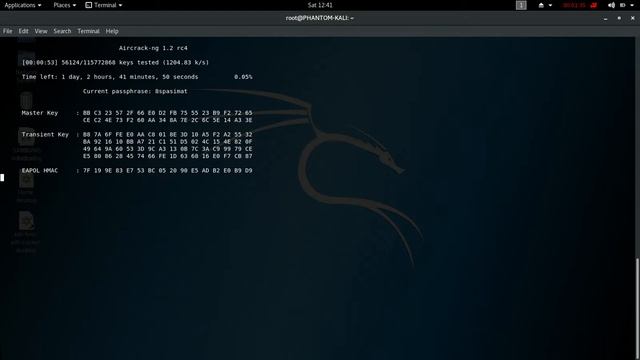The width and height of the screenshot is (640, 360).
Task: Open the system menu dropdown arrow
Action: 632,5
